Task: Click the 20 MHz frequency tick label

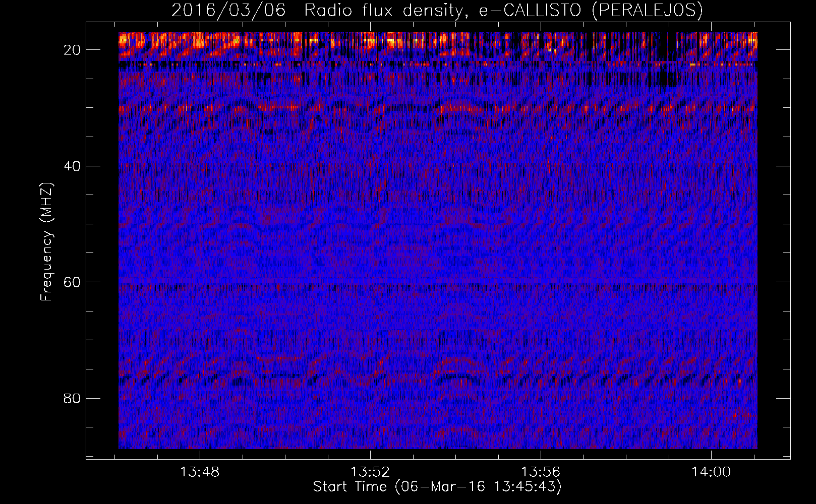Action: 72,50
